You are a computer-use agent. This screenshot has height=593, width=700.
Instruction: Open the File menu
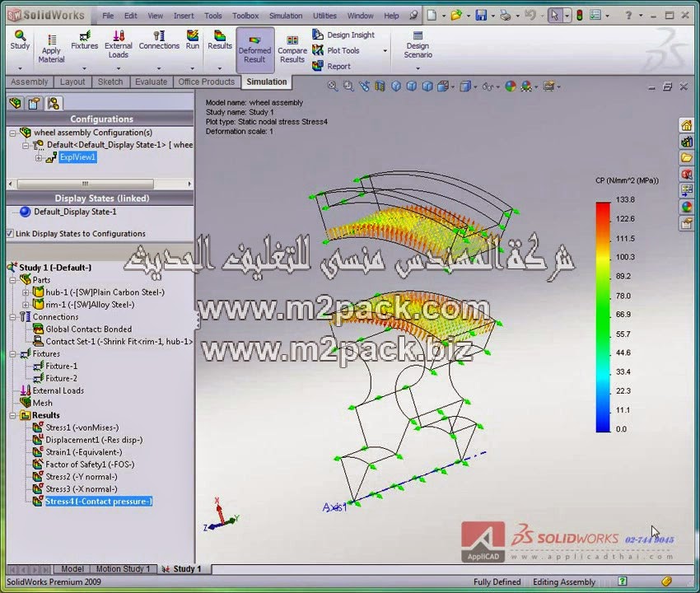click(x=108, y=16)
